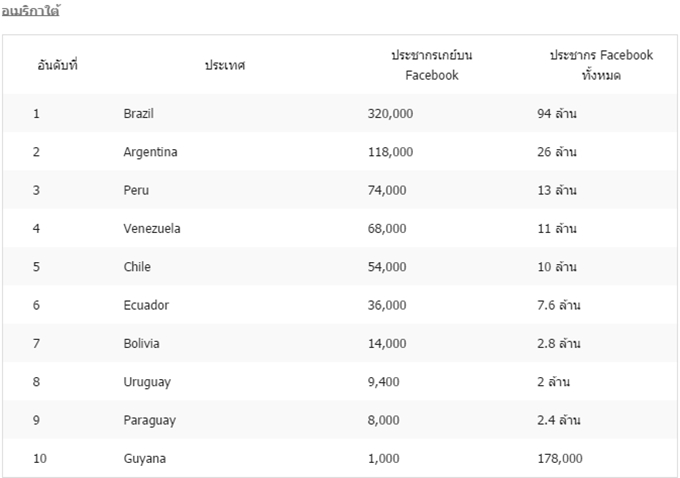The height and width of the screenshot is (478, 680).
Task: Select the Brazil country cell
Action: [138, 114]
